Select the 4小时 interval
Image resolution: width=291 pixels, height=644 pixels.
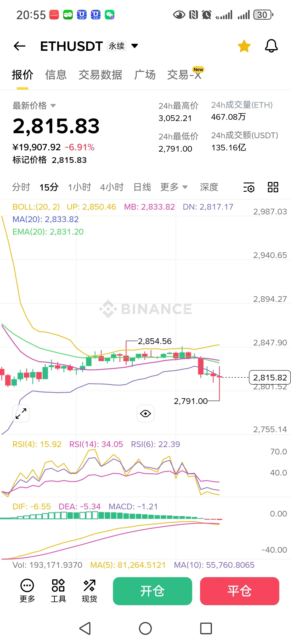point(112,187)
